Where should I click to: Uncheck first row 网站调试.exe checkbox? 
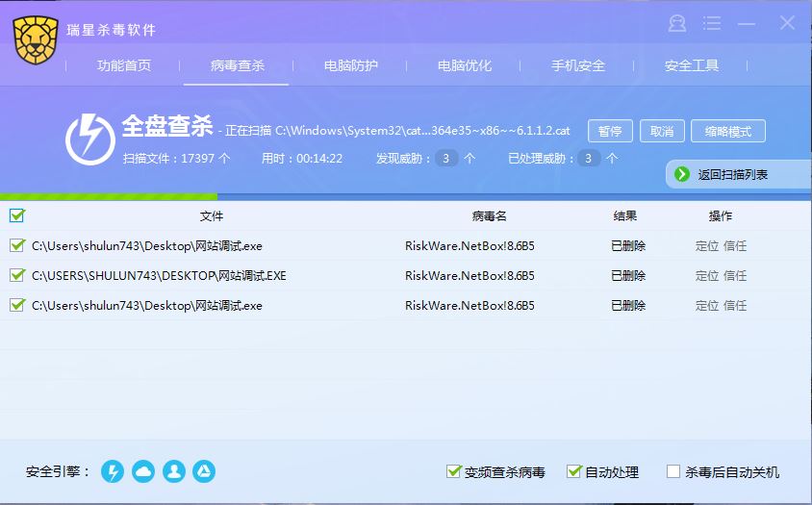tap(17, 245)
